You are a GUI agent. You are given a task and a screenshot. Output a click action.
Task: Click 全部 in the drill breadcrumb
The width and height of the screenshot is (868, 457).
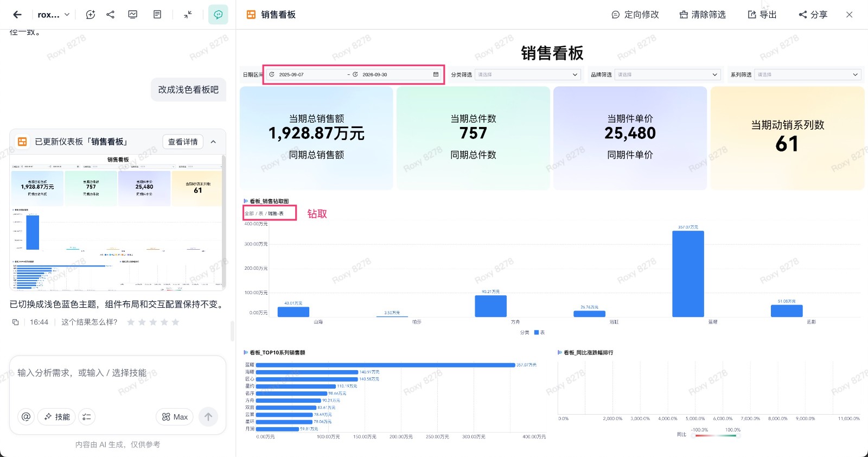[249, 214]
